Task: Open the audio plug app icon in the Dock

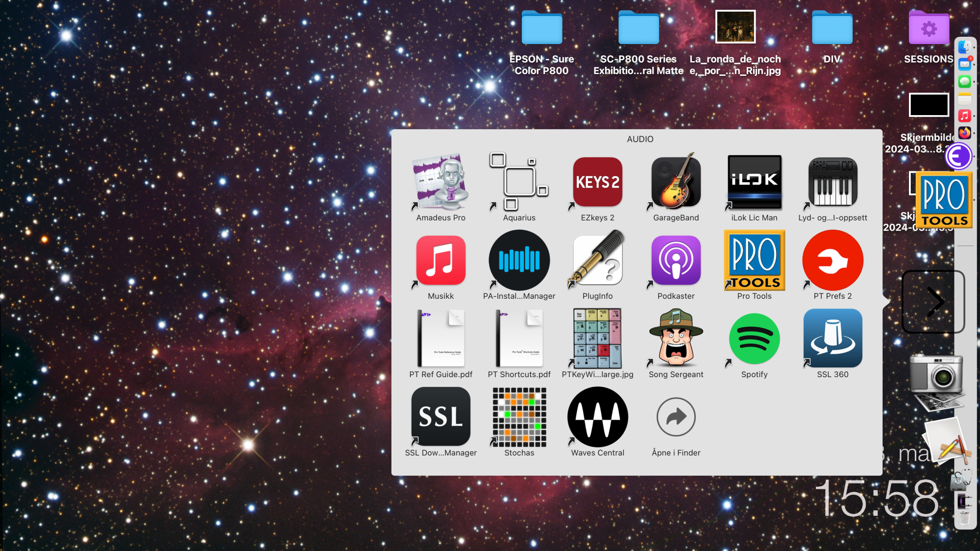Action: [964, 501]
